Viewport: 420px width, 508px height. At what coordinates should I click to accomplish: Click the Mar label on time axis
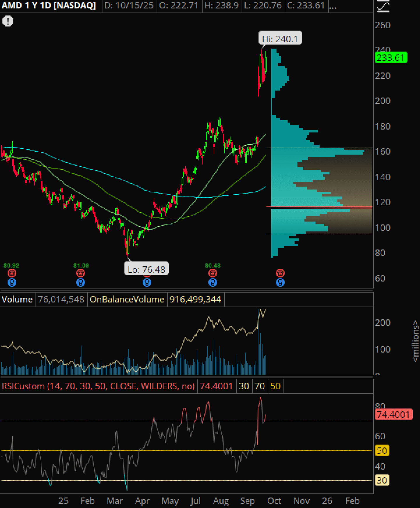pos(115,501)
